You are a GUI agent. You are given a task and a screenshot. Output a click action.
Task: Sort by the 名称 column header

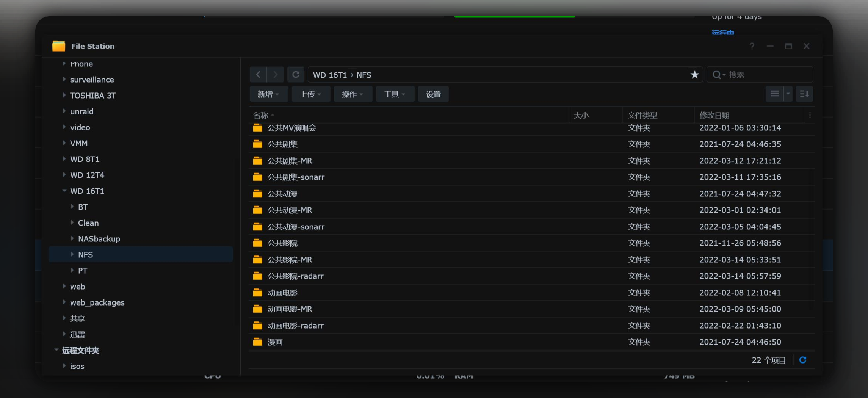point(409,115)
